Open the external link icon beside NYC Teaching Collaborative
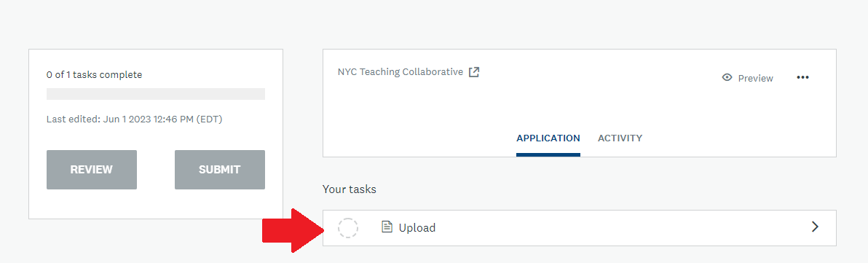Screen dimensions: 868x263 coord(474,72)
